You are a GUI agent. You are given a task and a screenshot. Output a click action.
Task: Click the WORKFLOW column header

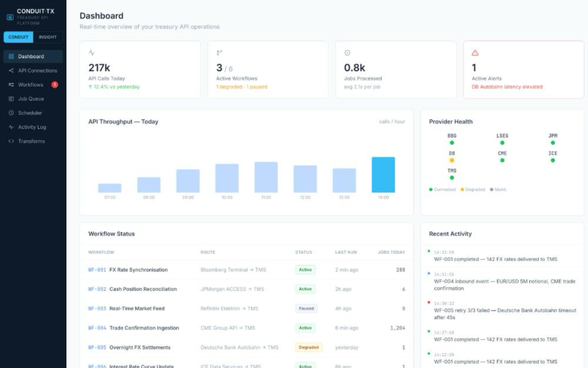pos(101,252)
